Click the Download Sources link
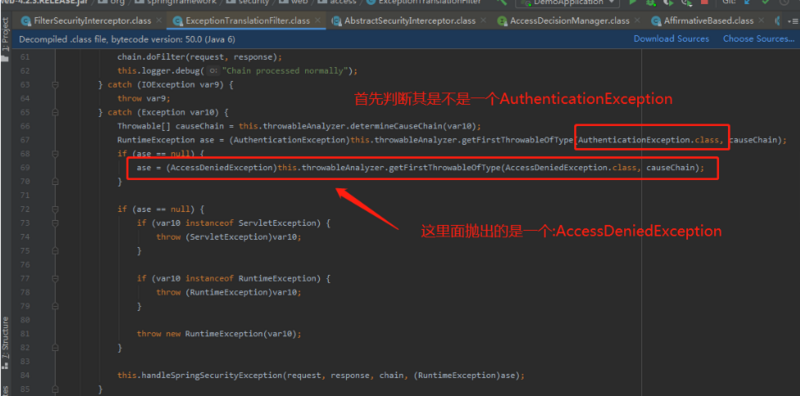Image resolution: width=800 pixels, height=396 pixels. pyautogui.click(x=671, y=39)
